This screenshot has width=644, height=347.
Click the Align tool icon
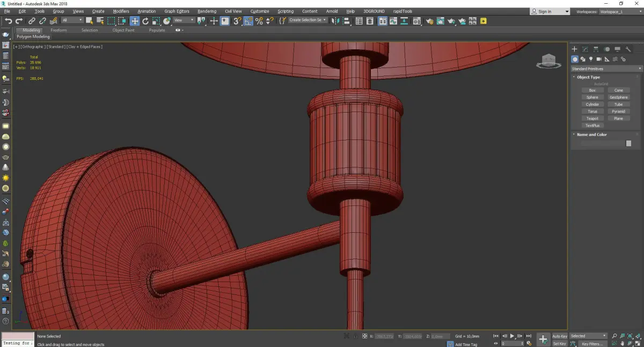click(346, 21)
